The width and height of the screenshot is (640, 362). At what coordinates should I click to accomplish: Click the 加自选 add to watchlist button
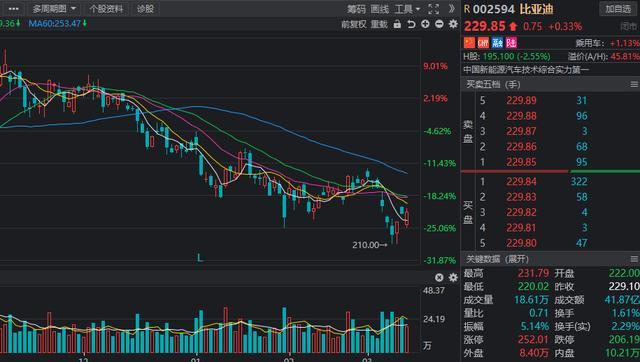pyautogui.click(x=618, y=9)
